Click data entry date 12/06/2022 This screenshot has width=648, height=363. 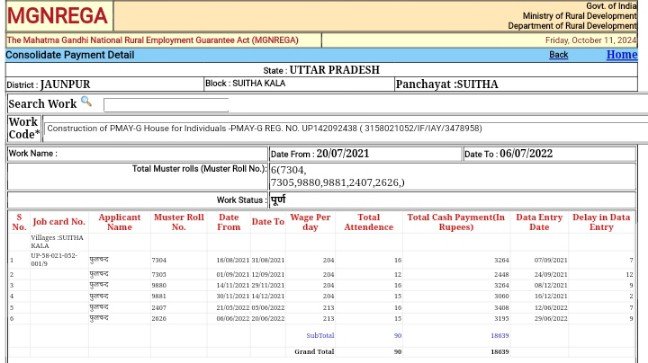point(550,308)
